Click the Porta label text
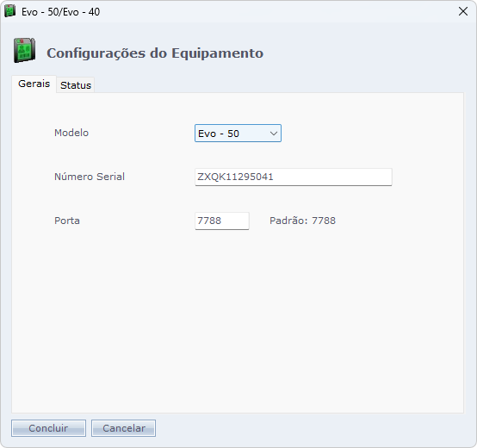This screenshot has height=448, width=477. coord(67,221)
